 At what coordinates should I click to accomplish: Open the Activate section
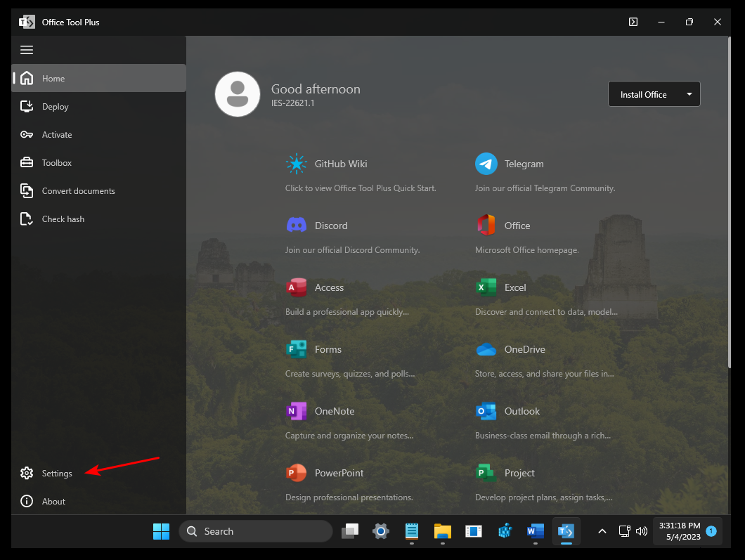click(x=99, y=134)
